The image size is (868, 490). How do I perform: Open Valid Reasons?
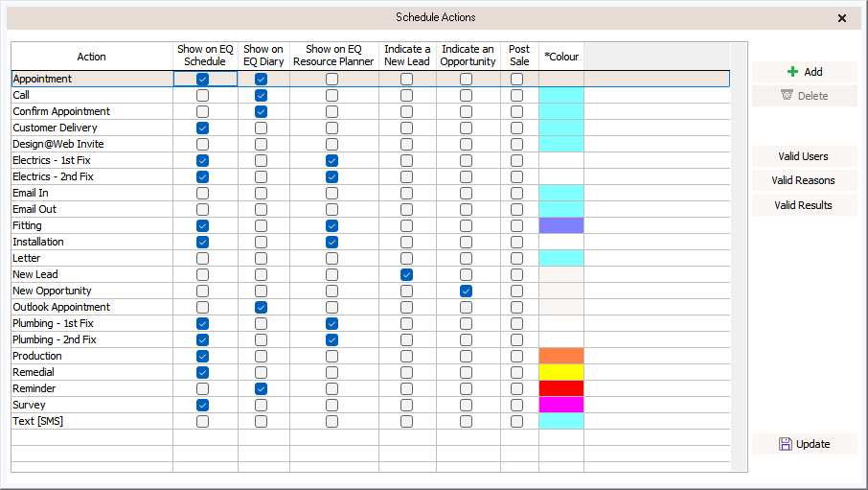[x=805, y=180]
